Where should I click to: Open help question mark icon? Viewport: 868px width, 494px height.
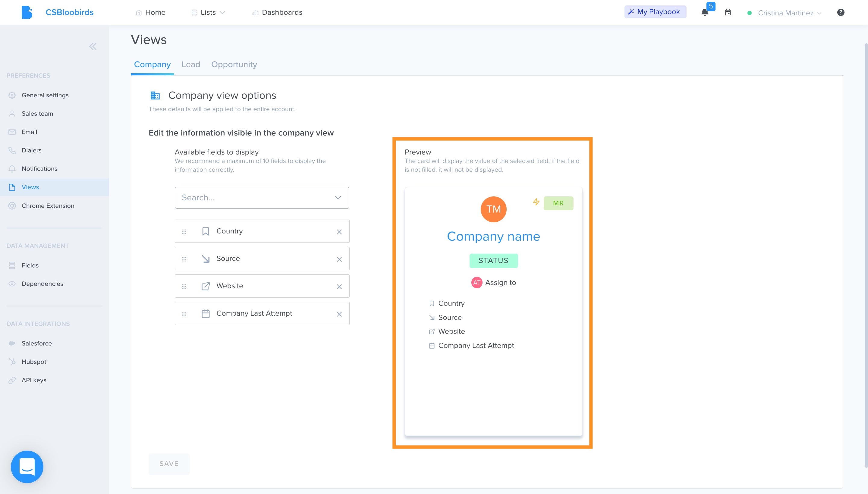point(841,13)
